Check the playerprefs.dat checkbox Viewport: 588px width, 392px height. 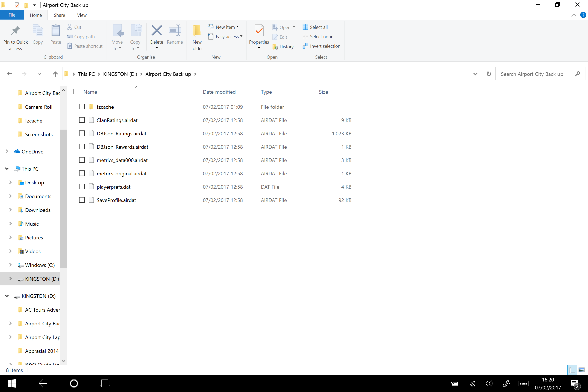click(x=82, y=187)
